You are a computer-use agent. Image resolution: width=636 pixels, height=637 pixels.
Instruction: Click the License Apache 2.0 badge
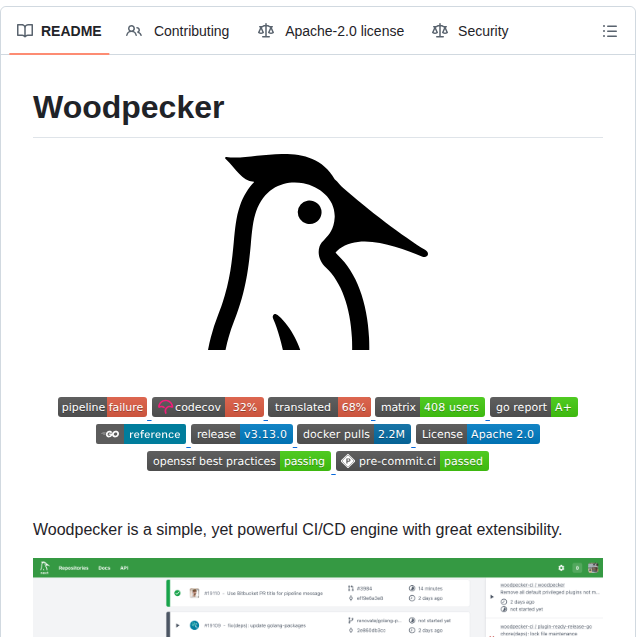pyautogui.click(x=478, y=434)
